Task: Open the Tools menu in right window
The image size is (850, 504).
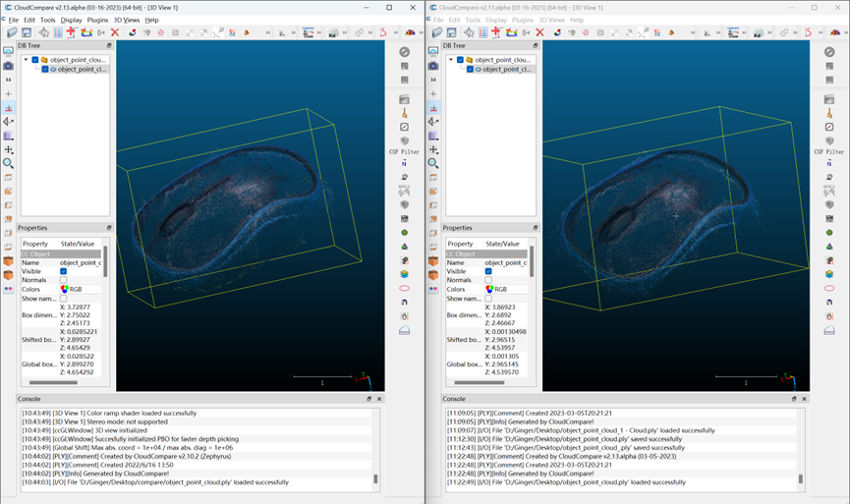Action: [473, 20]
